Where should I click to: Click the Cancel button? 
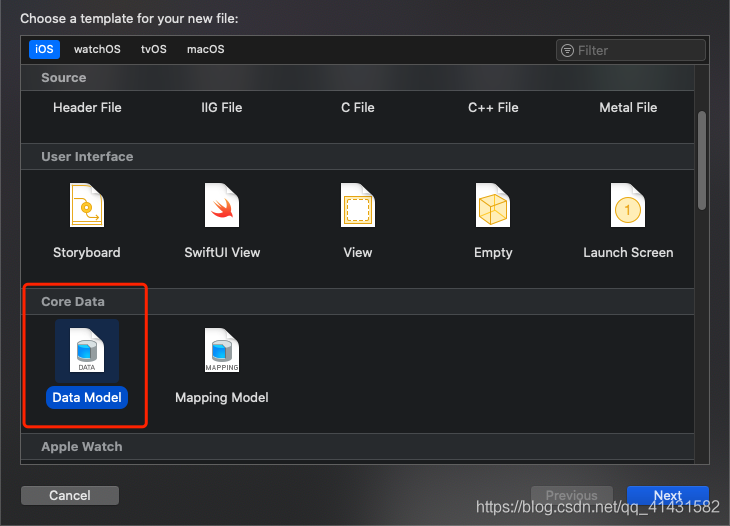pyautogui.click(x=70, y=495)
